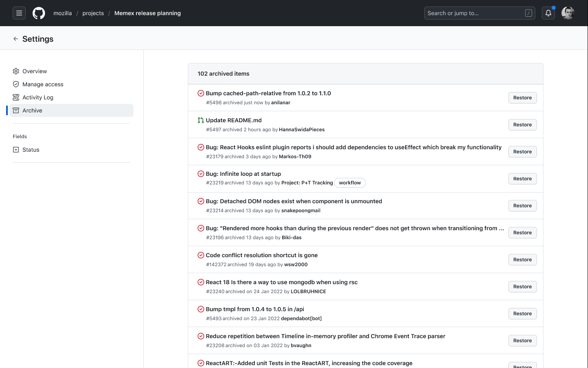
Task: Go to GitHub home via Octocat logo
Action: pos(39,13)
